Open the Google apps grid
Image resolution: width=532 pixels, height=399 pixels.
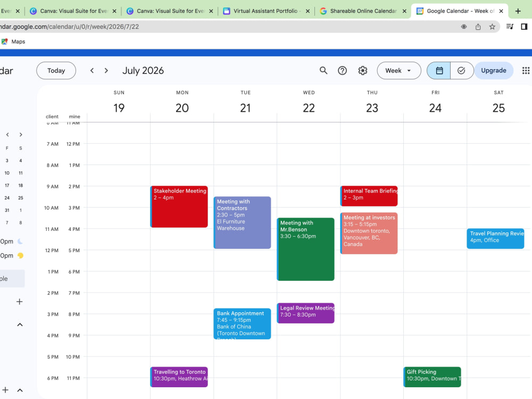[526, 71]
